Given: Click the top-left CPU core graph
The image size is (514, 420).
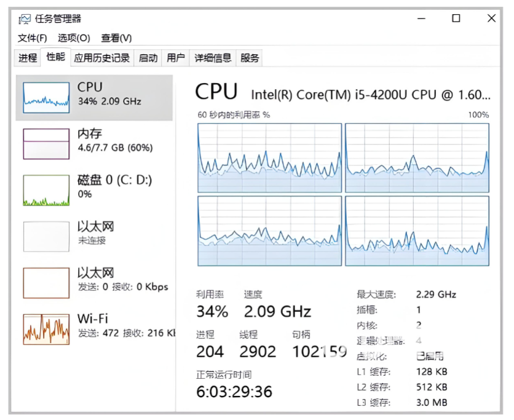Looking at the screenshot, I should [269, 158].
